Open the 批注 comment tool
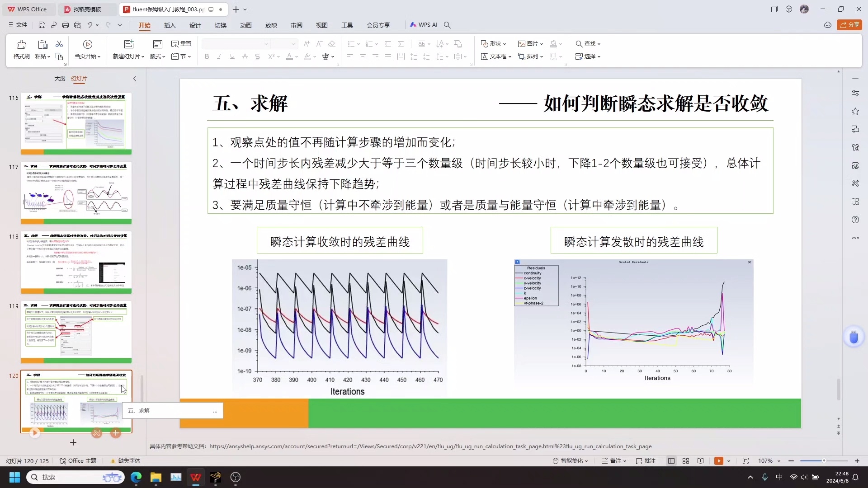The image size is (868, 488). click(x=646, y=460)
